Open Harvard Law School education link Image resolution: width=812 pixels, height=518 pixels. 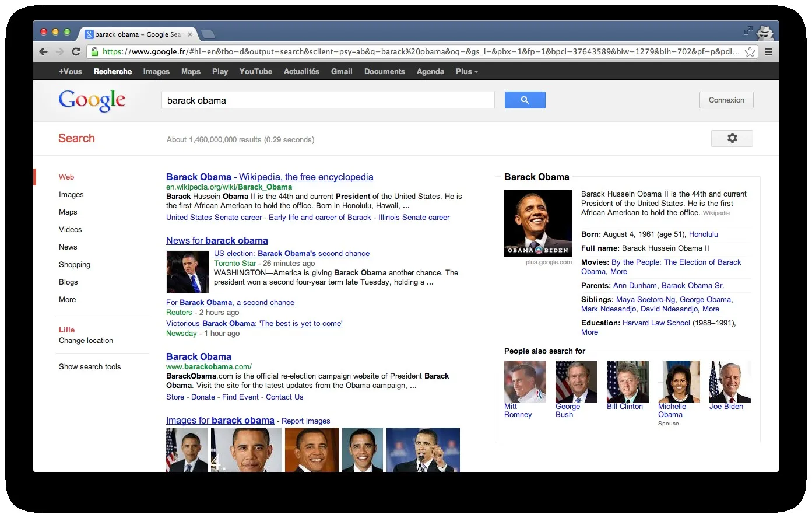[x=656, y=323]
